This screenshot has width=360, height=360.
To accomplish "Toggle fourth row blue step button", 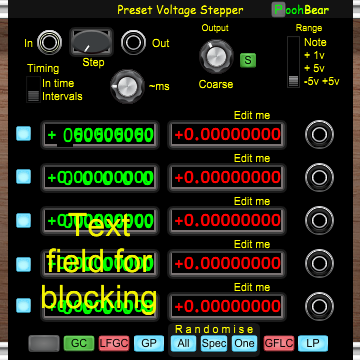I will tap(24, 264).
